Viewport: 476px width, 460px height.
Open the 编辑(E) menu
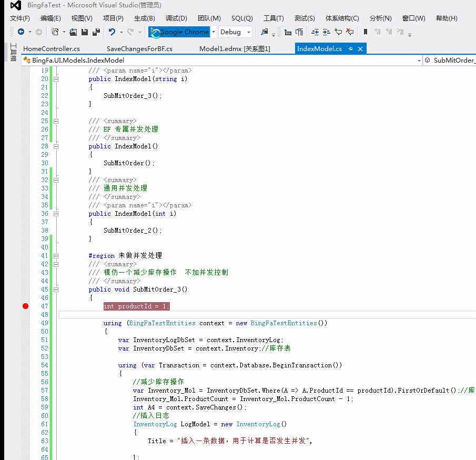point(50,18)
